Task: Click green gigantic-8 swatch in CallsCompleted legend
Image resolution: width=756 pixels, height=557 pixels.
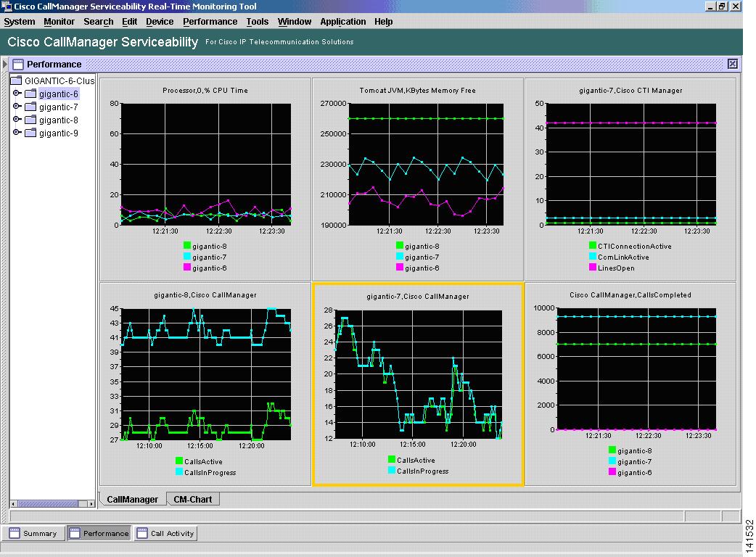Action: tap(612, 450)
